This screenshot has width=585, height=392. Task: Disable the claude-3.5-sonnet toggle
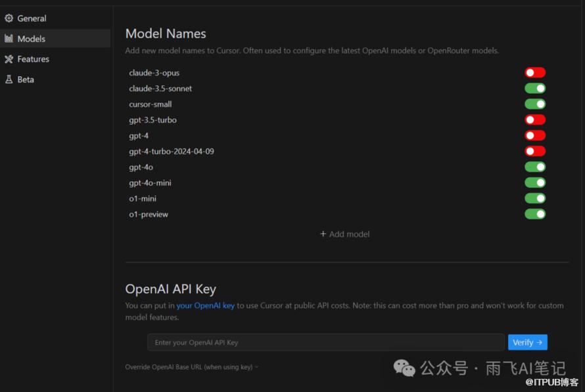point(535,88)
